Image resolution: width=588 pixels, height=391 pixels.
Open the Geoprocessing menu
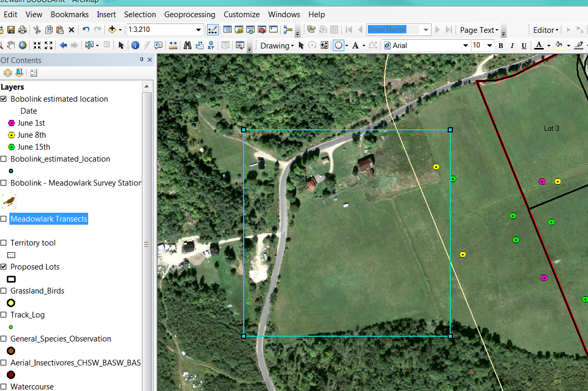190,15
